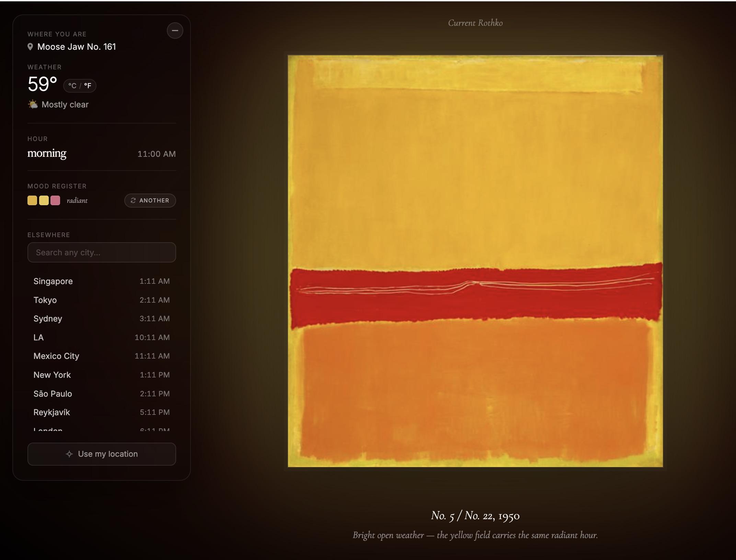This screenshot has height=560, width=736.
Task: Select the first yellow mood swatch
Action: 32,200
